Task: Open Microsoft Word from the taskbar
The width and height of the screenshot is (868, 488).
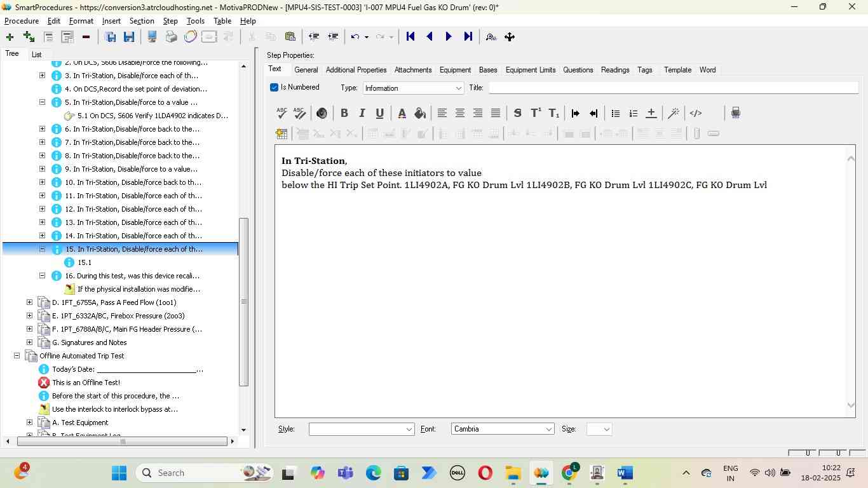Action: tap(625, 473)
